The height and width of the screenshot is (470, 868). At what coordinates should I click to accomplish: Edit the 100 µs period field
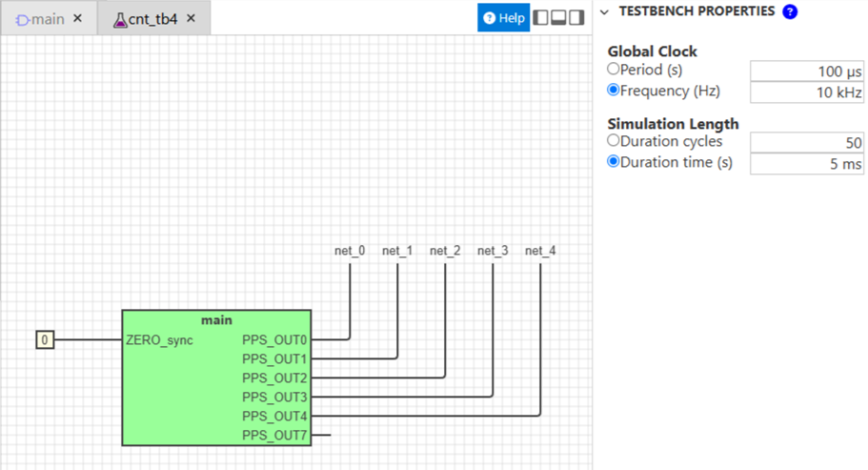(x=807, y=72)
